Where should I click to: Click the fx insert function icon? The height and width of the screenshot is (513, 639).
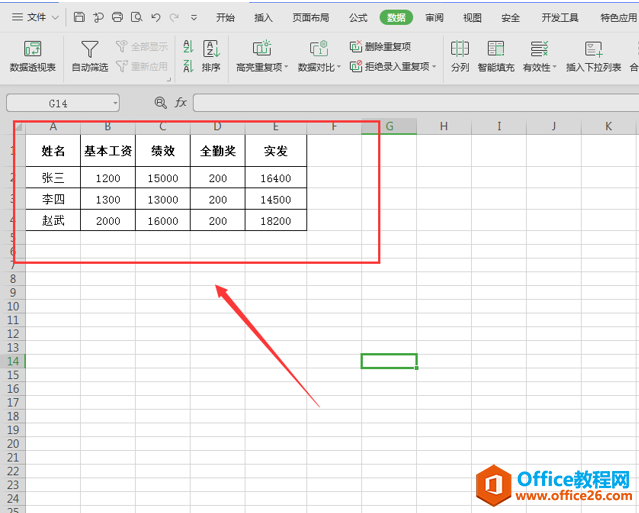181,103
